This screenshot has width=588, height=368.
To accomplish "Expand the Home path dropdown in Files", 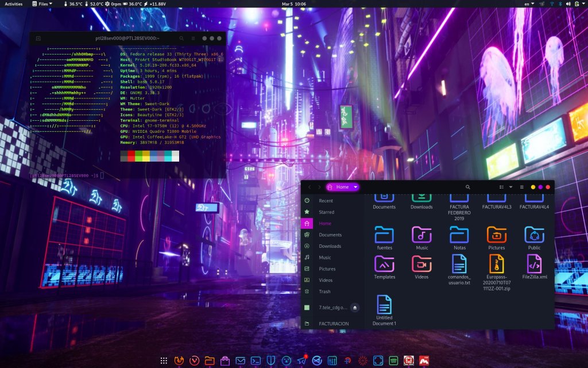I will coord(355,187).
